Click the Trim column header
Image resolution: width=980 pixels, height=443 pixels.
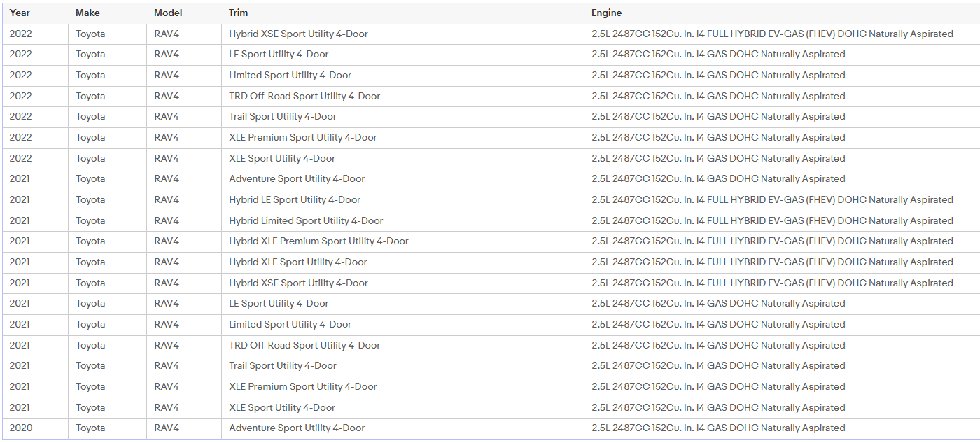238,13
